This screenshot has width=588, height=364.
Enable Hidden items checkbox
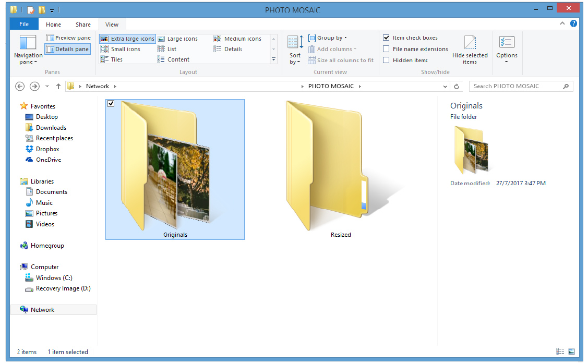[386, 60]
